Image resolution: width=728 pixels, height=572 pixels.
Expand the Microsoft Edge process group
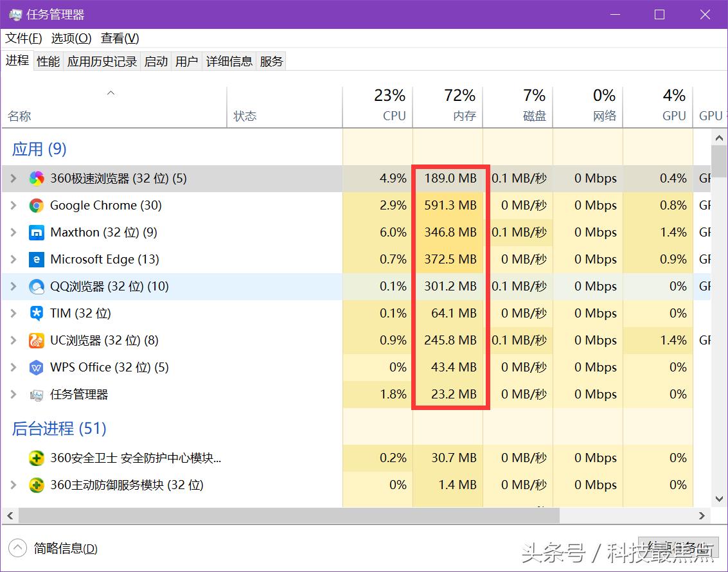14,260
